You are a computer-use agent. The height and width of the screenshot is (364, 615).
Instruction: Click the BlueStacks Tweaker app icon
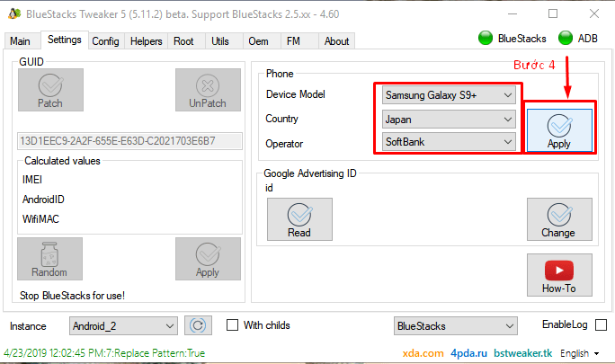click(x=14, y=13)
